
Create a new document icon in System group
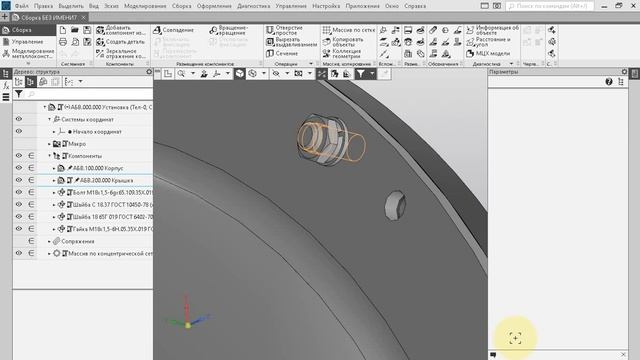click(63, 30)
